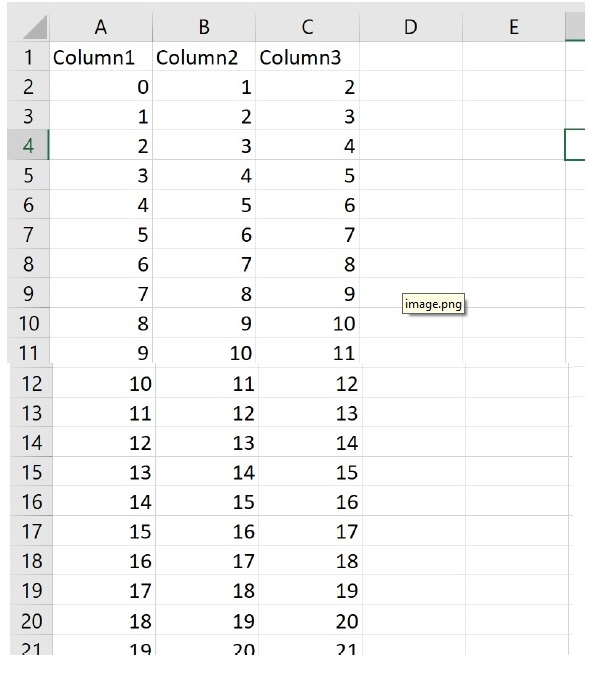589x679 pixels.
Task: Select row 12 header
Action: click(x=31, y=382)
